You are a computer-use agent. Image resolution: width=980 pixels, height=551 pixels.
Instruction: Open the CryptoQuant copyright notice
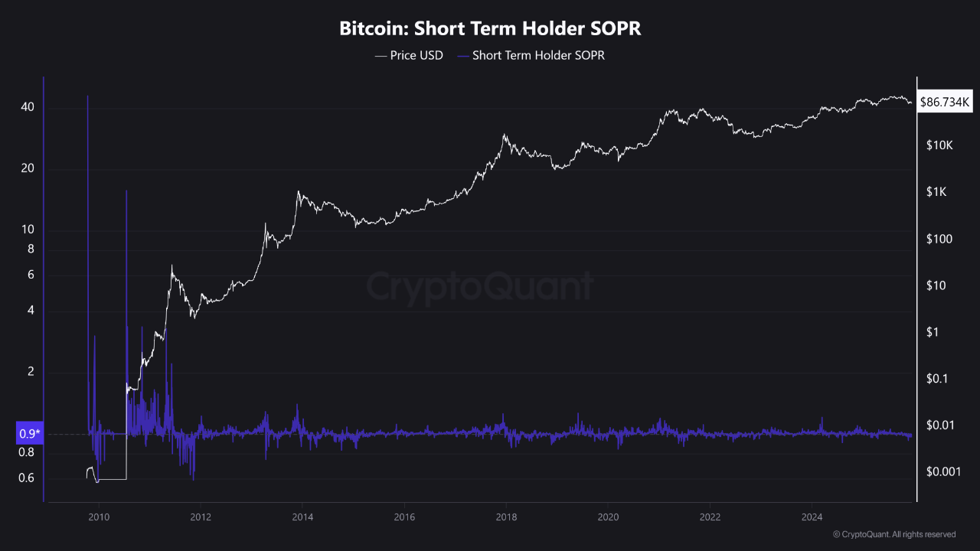[x=893, y=534]
